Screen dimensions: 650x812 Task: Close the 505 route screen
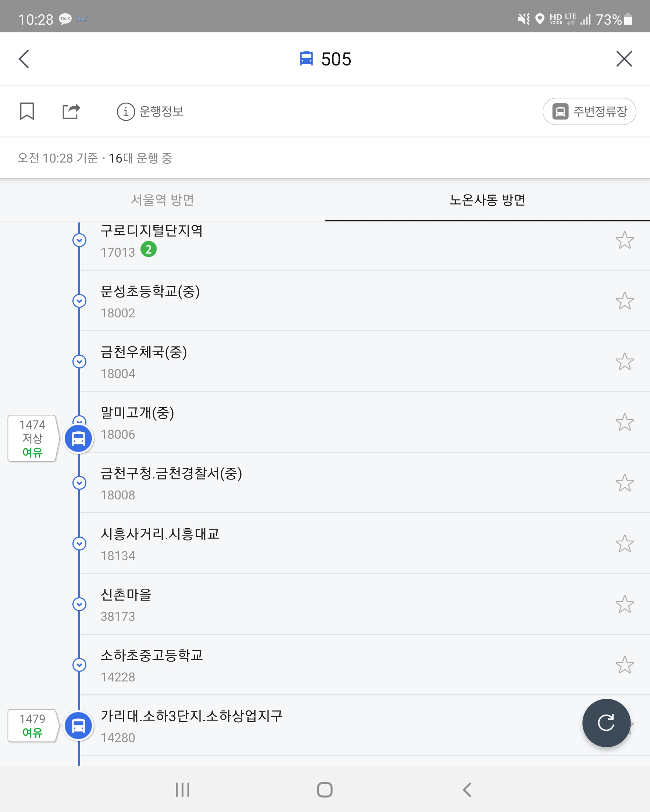(x=624, y=59)
